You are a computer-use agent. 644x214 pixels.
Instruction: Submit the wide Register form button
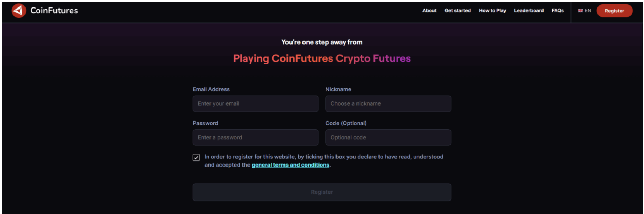point(322,192)
